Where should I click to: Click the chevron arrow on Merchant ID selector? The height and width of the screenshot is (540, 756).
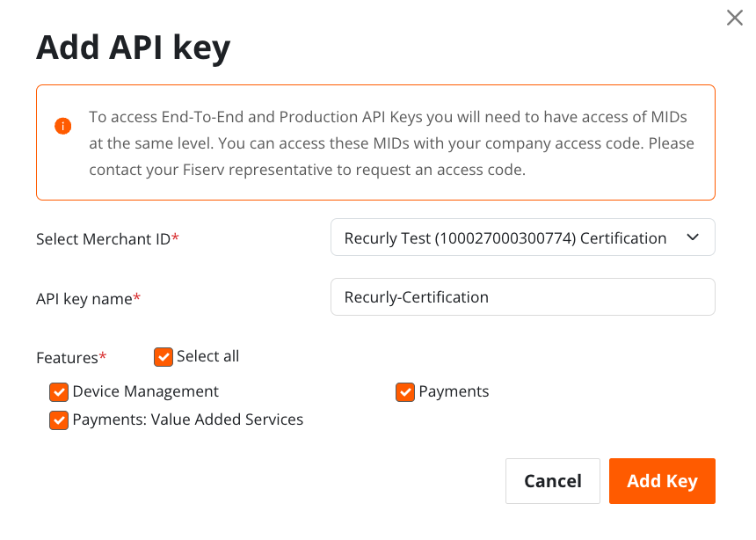(693, 237)
